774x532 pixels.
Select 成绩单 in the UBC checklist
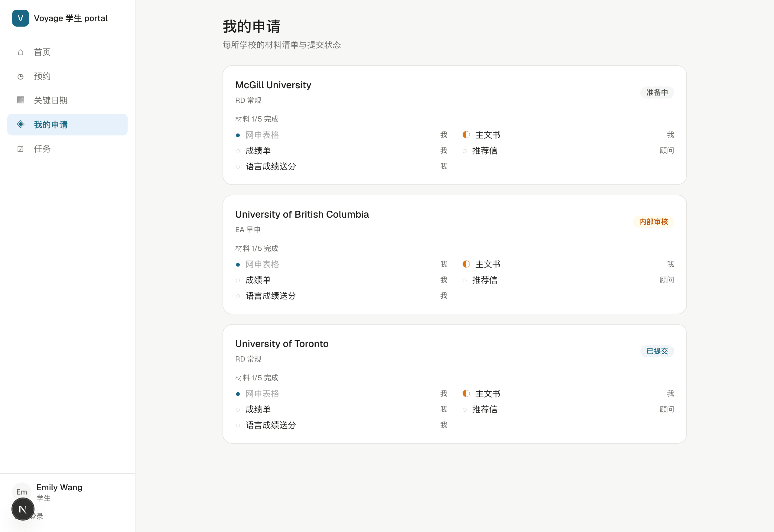258,280
